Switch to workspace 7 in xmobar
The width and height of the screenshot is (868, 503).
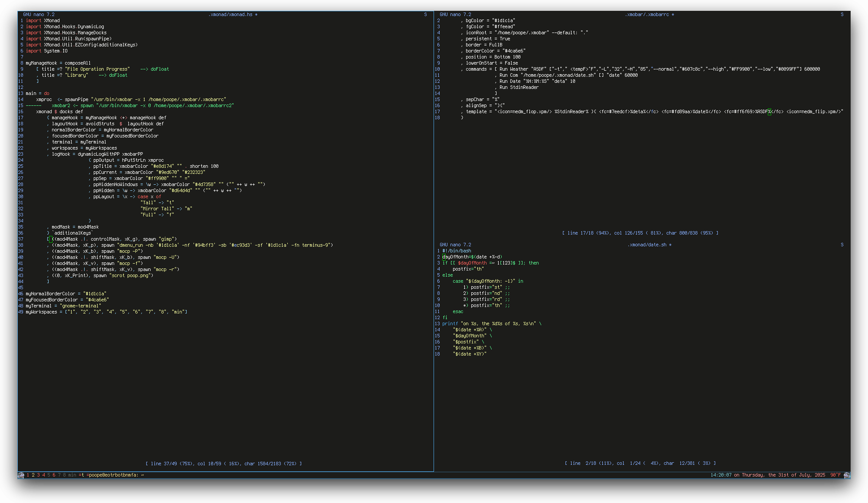click(59, 475)
